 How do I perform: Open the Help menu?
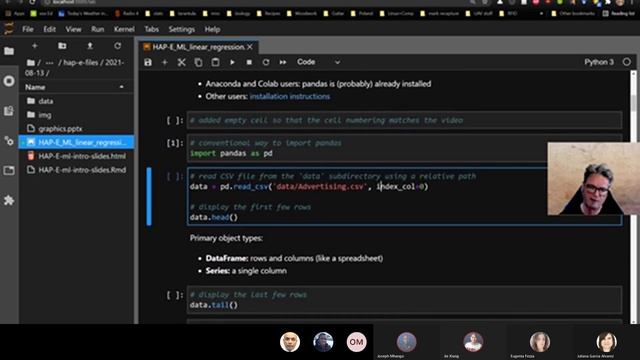click(x=212, y=29)
